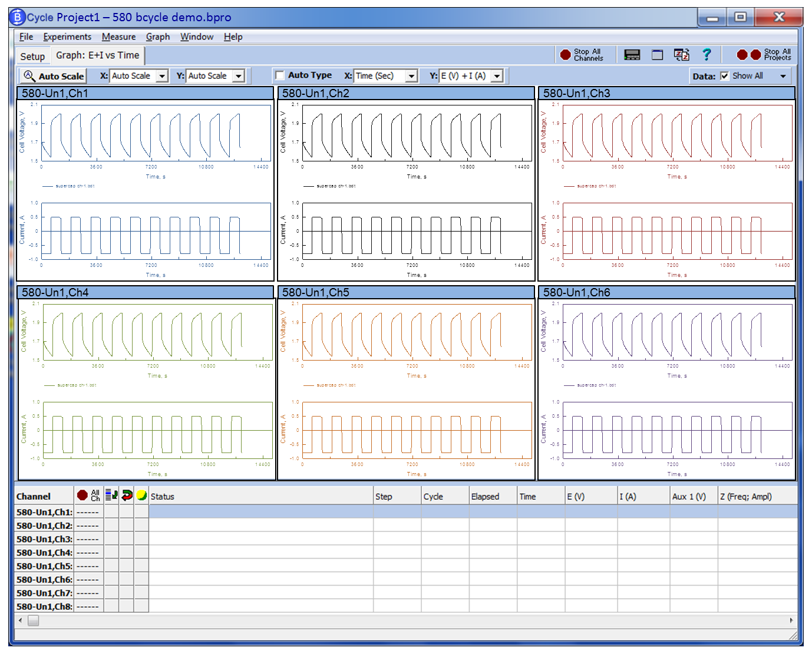
Task: Click the red-green loop arrow icon
Action: [x=127, y=496]
